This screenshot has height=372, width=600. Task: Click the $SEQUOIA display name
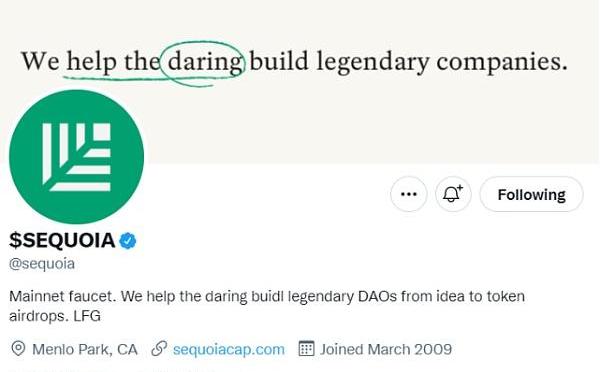pyautogui.click(x=62, y=240)
